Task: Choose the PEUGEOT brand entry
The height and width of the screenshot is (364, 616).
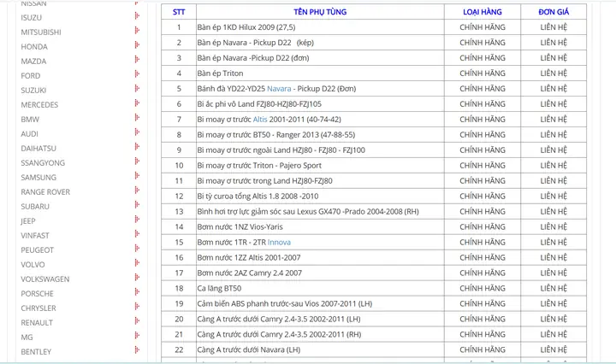Action: point(37,250)
